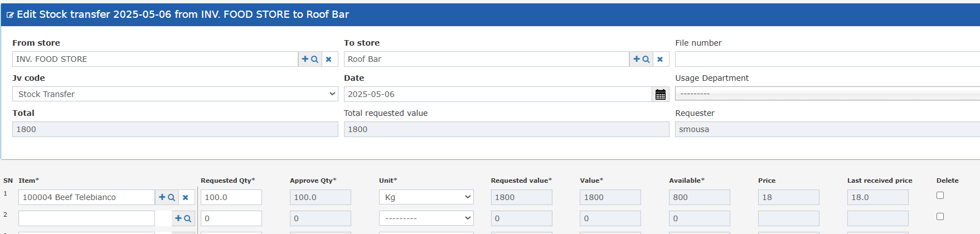
Task: Click the File number input field
Action: coord(827,59)
